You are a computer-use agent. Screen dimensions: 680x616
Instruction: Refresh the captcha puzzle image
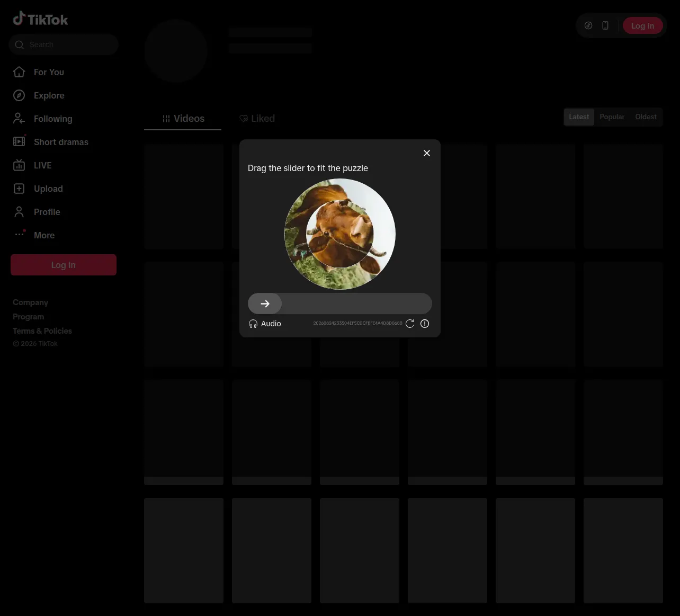point(410,324)
